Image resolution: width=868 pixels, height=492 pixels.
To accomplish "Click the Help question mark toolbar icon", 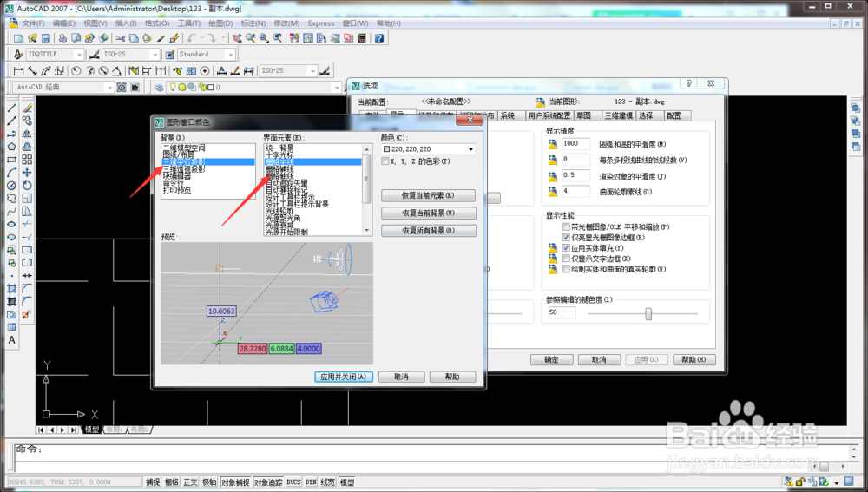I will (x=379, y=38).
